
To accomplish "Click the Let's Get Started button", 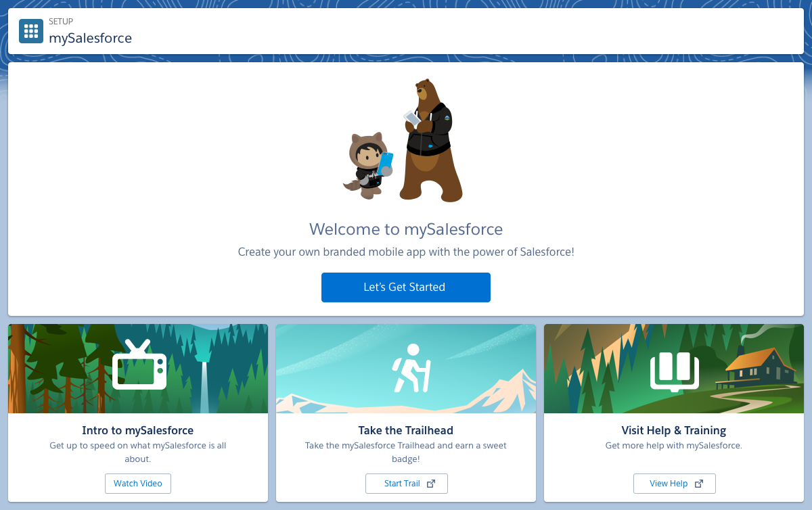I will point(405,287).
